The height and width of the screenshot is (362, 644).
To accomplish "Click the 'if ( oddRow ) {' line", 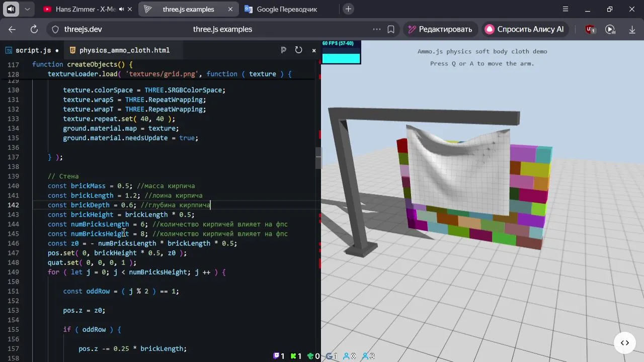I will tap(92, 329).
